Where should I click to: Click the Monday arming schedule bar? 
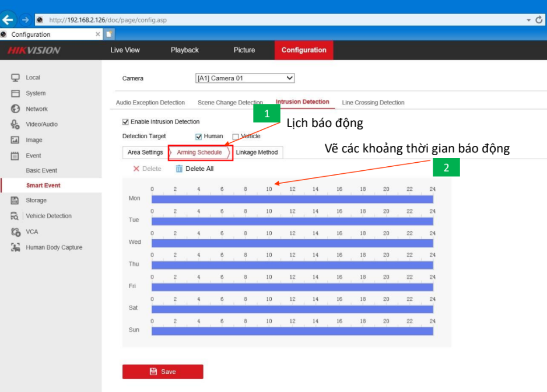[x=292, y=199]
